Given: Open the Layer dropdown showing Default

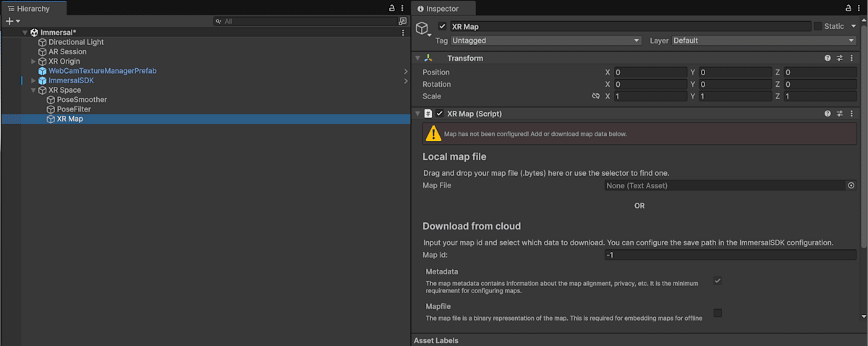Looking at the screenshot, I should (765, 41).
